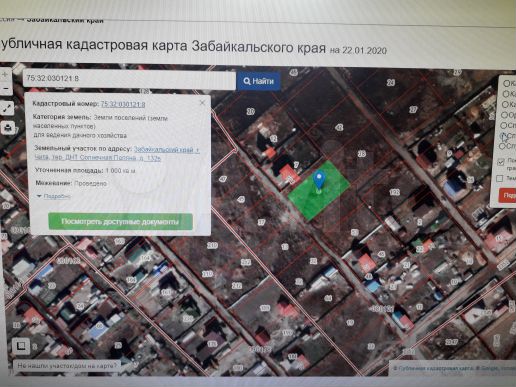Click the Категория земель line in popup

(100, 126)
